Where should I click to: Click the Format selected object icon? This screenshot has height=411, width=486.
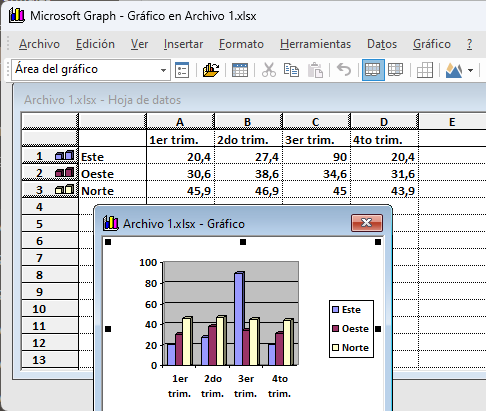tap(182, 70)
